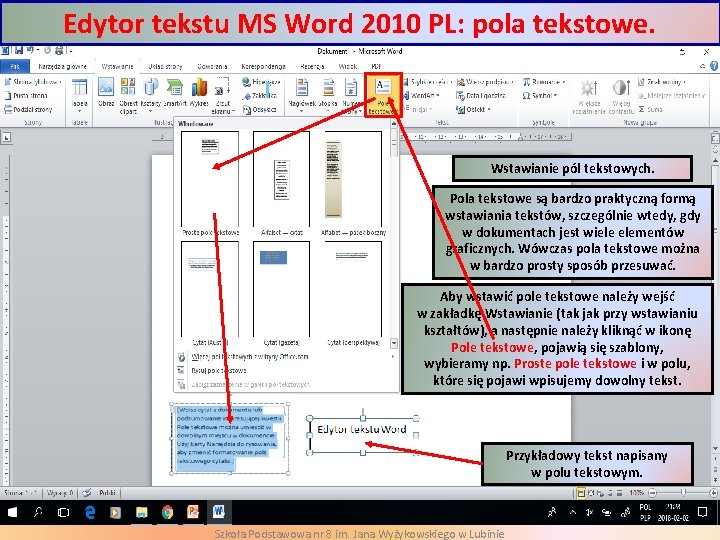Viewport: 720px width, 540px height.
Task: Click the Suma sigma button
Action: [651, 109]
